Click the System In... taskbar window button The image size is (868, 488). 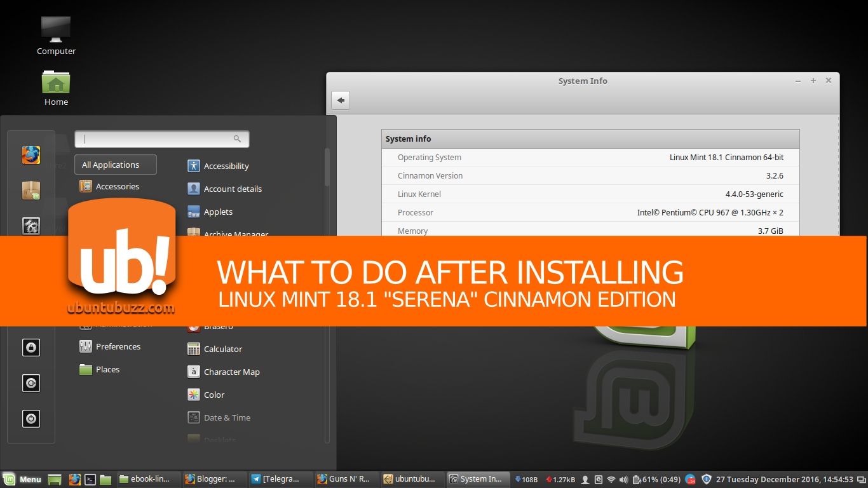478,480
